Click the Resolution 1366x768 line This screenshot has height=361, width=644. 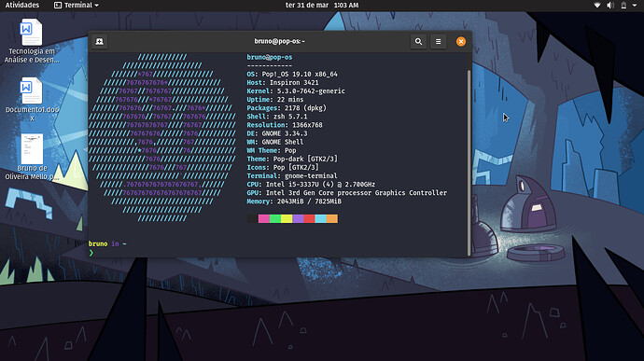[285, 125]
